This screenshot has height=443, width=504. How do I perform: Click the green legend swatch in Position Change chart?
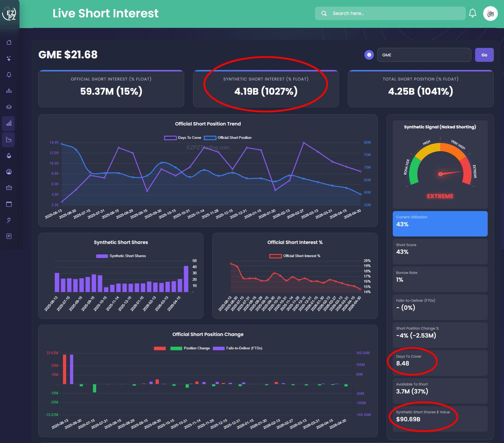tap(176, 348)
